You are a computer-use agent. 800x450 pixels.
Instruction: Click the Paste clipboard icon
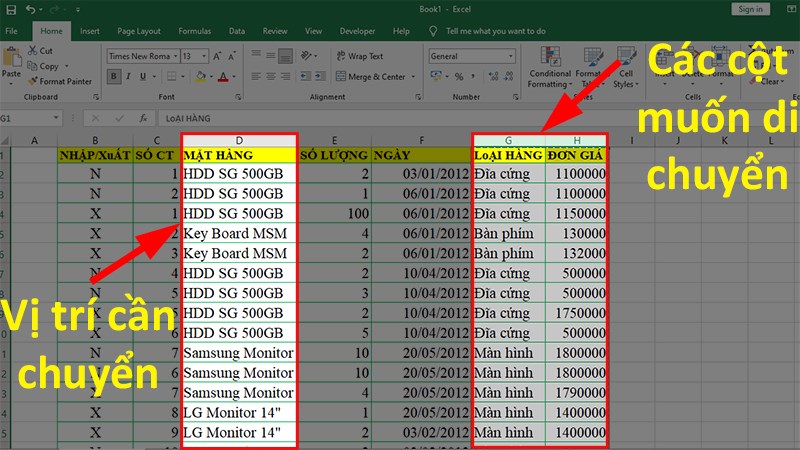[11, 57]
